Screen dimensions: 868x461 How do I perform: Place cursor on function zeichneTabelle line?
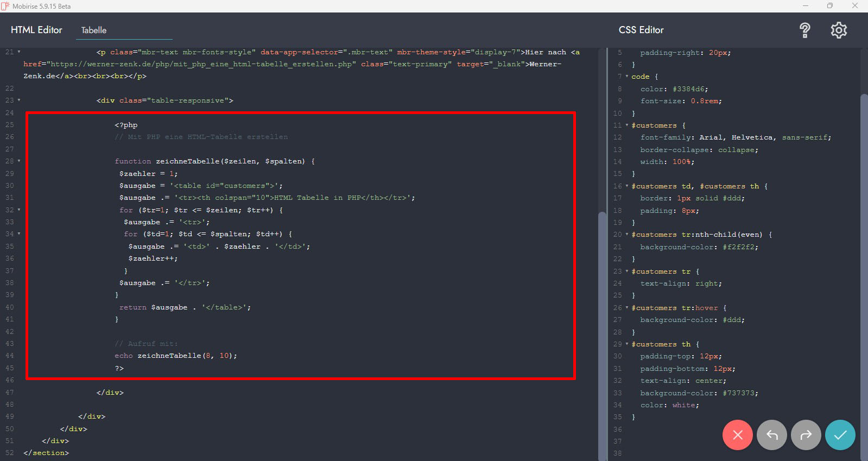coord(214,161)
